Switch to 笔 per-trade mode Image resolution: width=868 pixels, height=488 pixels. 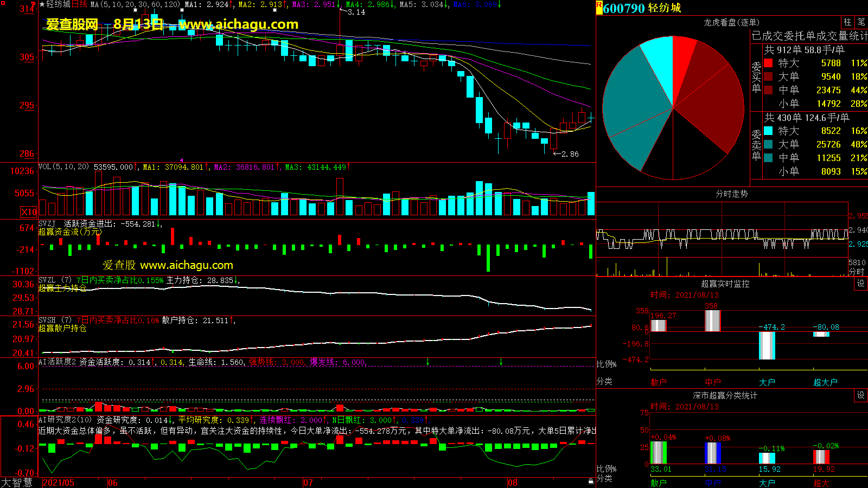click(x=861, y=22)
